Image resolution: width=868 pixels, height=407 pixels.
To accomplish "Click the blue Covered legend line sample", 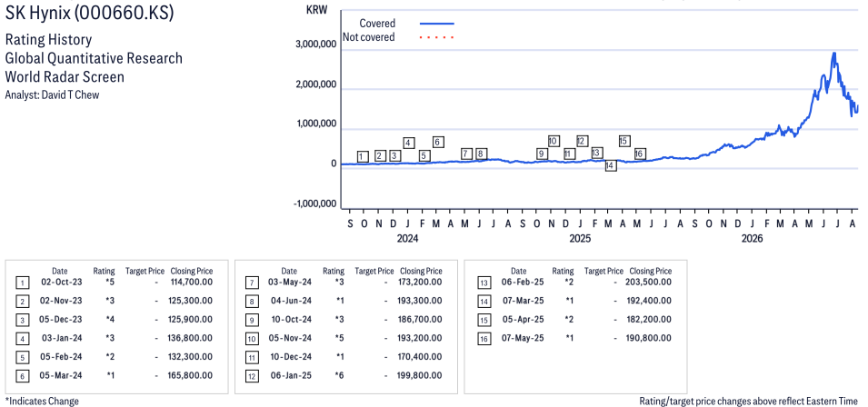I will point(437,24).
